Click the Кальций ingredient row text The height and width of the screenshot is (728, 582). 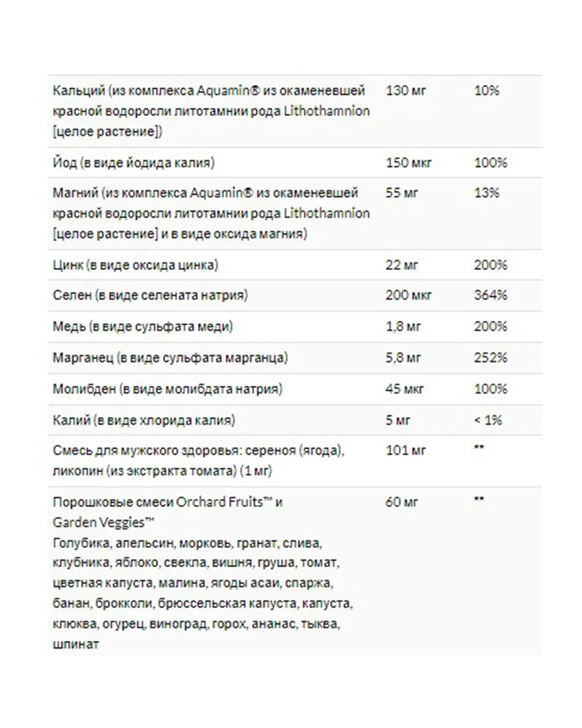(x=211, y=111)
